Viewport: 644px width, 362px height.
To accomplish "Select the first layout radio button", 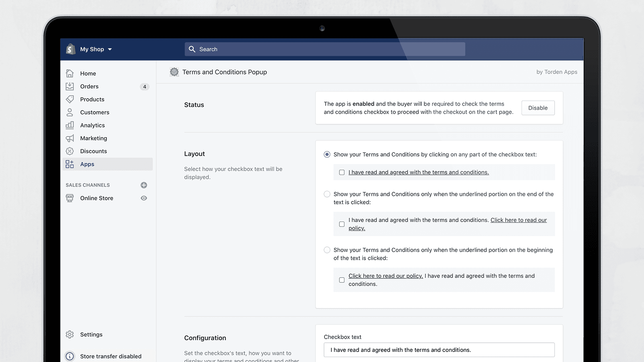I will (x=327, y=154).
